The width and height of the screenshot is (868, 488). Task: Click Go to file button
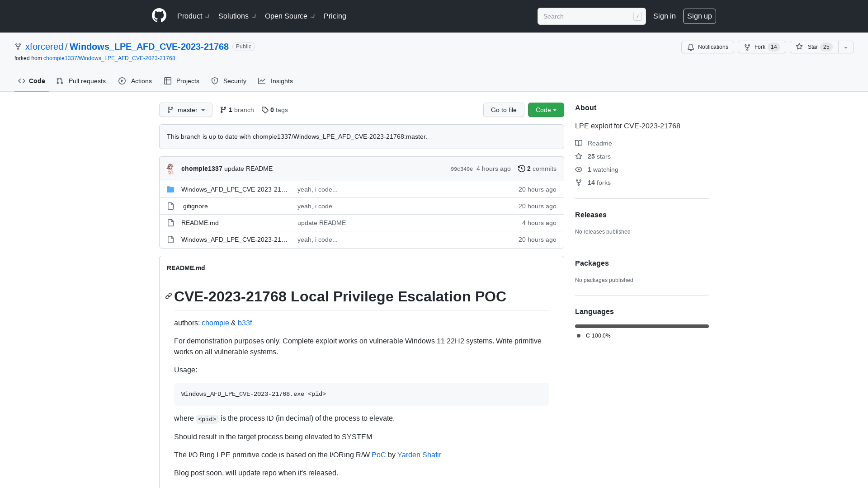coord(504,110)
